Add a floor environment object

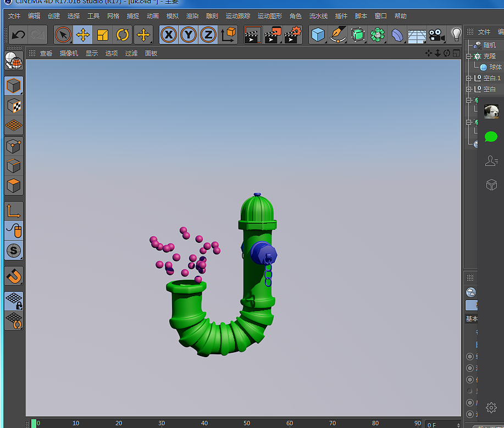[417, 35]
